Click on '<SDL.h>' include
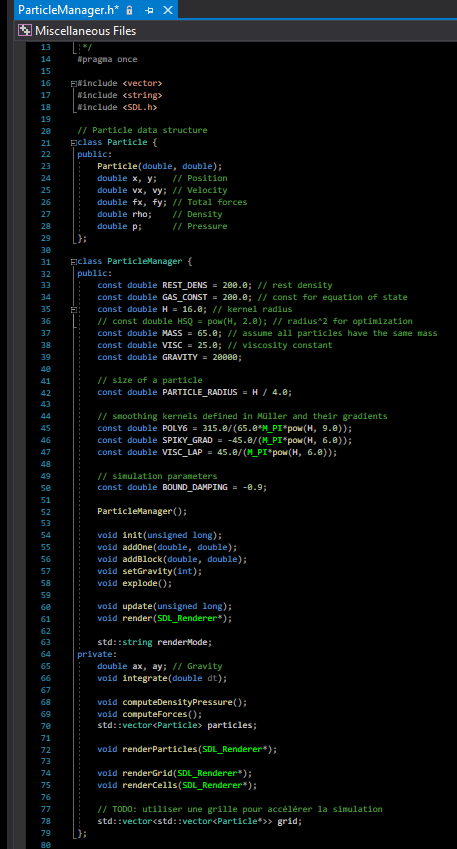457x849 pixels. coord(140,107)
